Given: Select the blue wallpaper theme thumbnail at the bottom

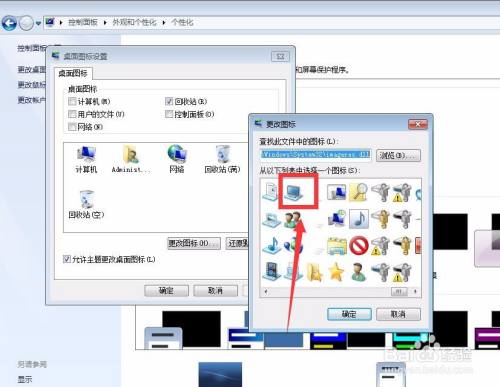Looking at the screenshot, I should click(220, 374).
